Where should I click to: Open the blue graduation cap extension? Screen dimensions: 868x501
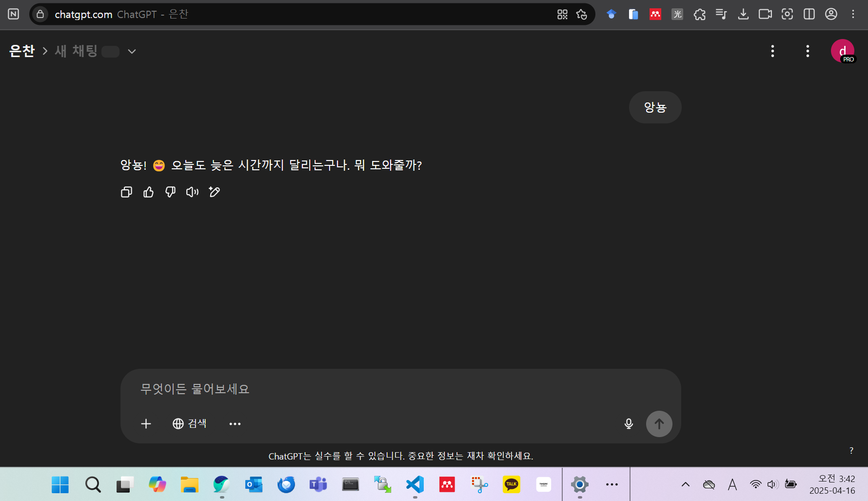611,14
